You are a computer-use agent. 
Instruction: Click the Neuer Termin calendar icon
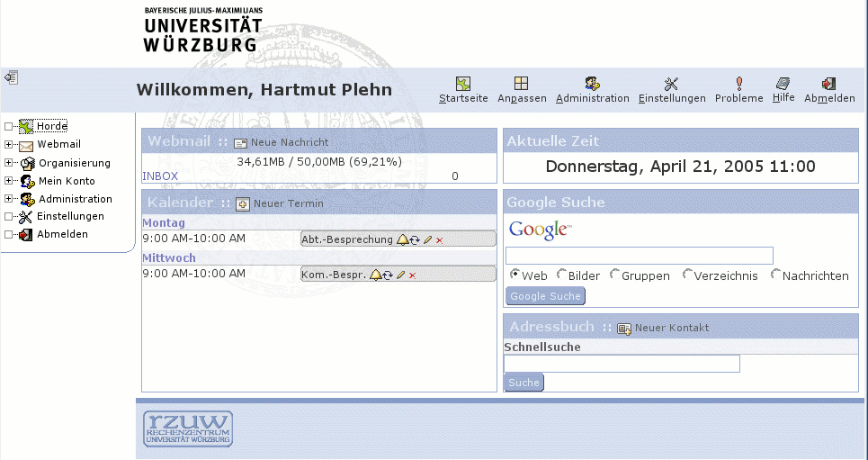tap(243, 204)
